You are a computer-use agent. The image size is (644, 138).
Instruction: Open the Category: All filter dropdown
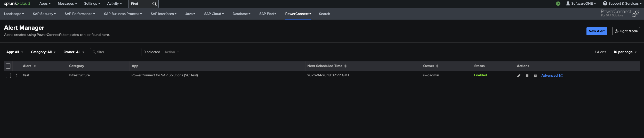[x=43, y=52]
